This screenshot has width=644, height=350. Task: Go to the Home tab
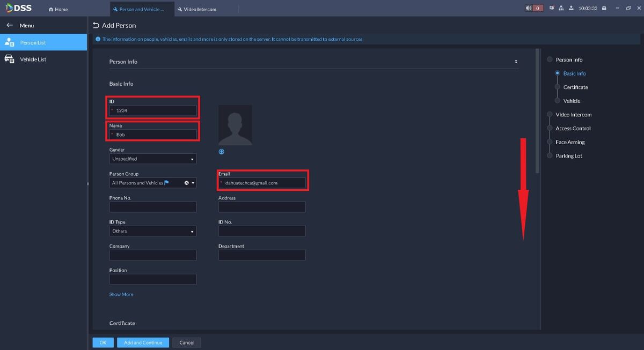(58, 9)
